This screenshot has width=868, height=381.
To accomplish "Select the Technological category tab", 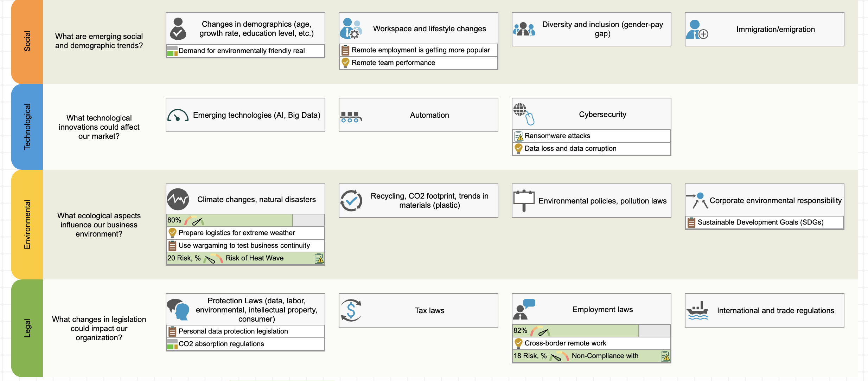I will (x=27, y=127).
